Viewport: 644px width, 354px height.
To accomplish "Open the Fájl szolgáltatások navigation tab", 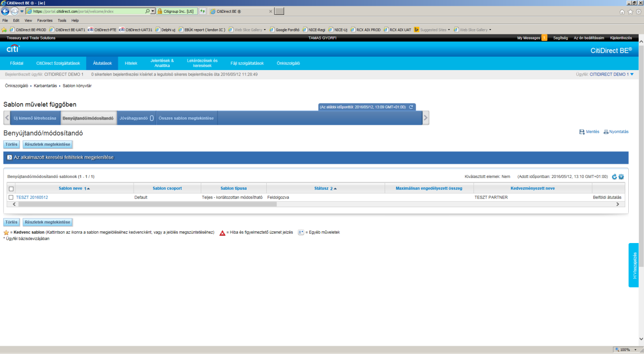I will (247, 63).
